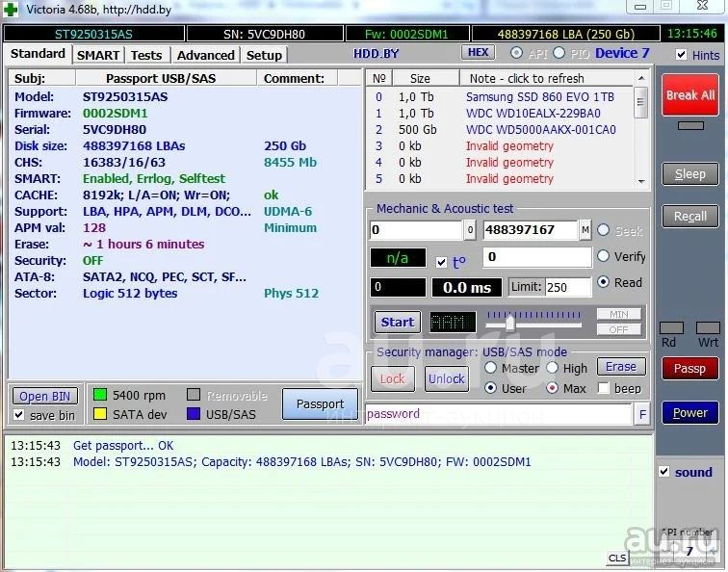The height and width of the screenshot is (572, 728).
Task: Select the High security radio button
Action: [552, 368]
